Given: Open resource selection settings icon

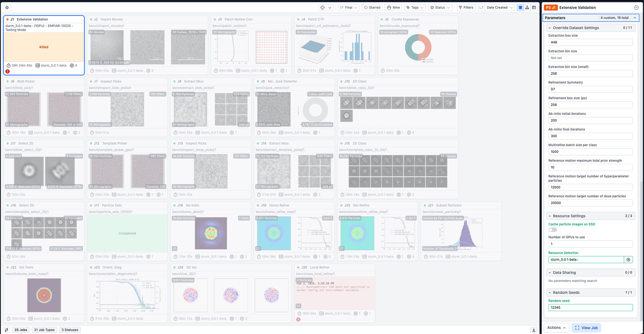Looking at the screenshot, I should coord(628,259).
